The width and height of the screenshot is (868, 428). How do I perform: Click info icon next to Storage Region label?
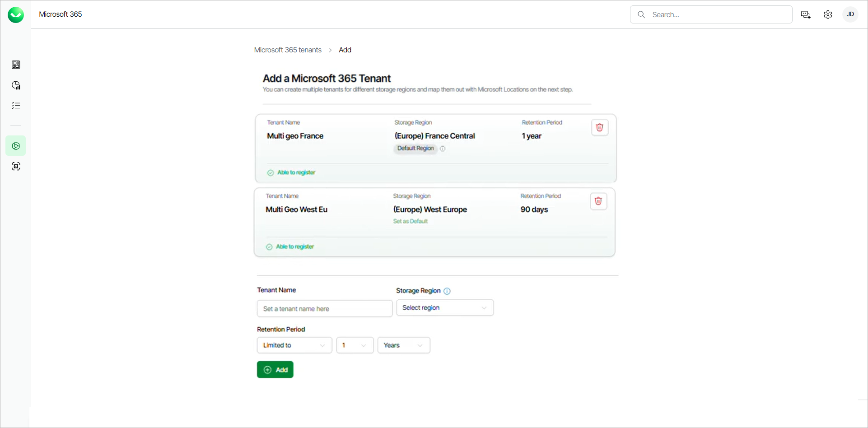tap(447, 291)
